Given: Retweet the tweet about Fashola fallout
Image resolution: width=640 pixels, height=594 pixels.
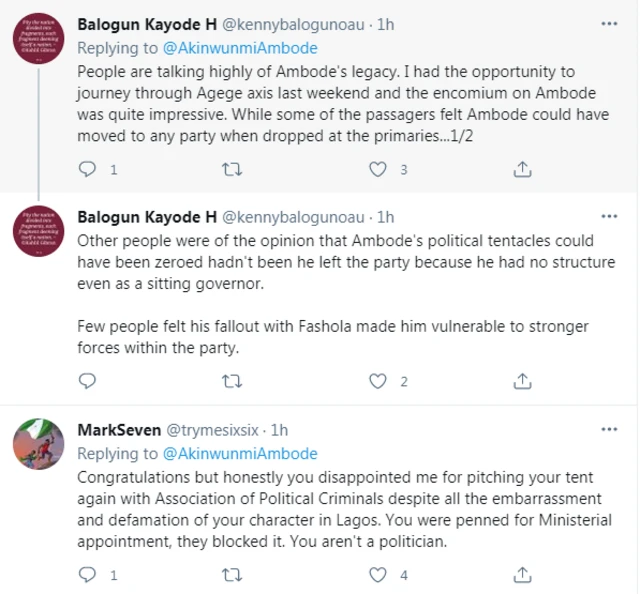Looking at the screenshot, I should coord(231,381).
